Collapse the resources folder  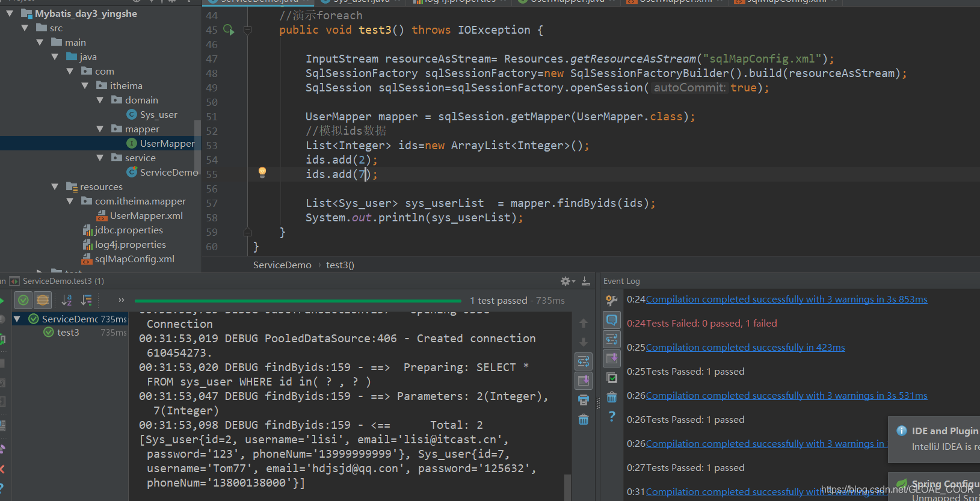click(x=55, y=186)
